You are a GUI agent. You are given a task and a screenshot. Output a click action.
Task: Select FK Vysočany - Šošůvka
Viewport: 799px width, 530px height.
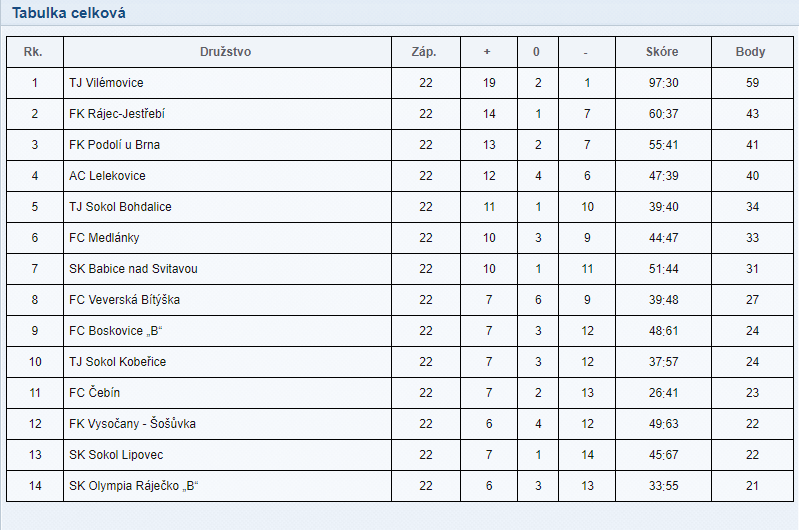coord(132,424)
